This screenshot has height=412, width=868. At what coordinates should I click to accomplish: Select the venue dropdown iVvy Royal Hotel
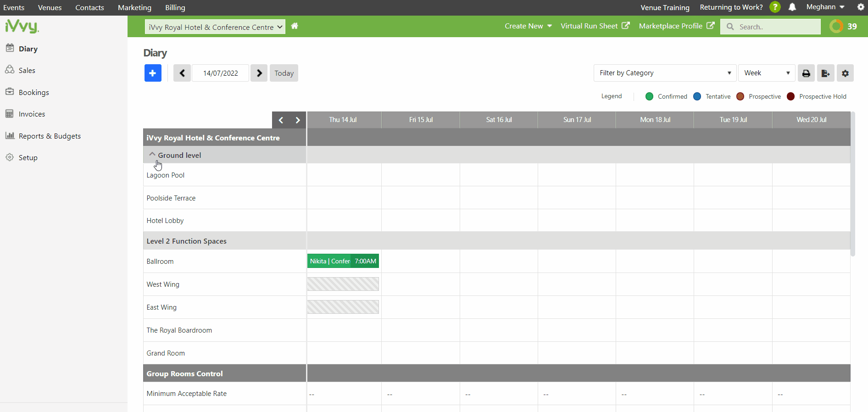(215, 27)
